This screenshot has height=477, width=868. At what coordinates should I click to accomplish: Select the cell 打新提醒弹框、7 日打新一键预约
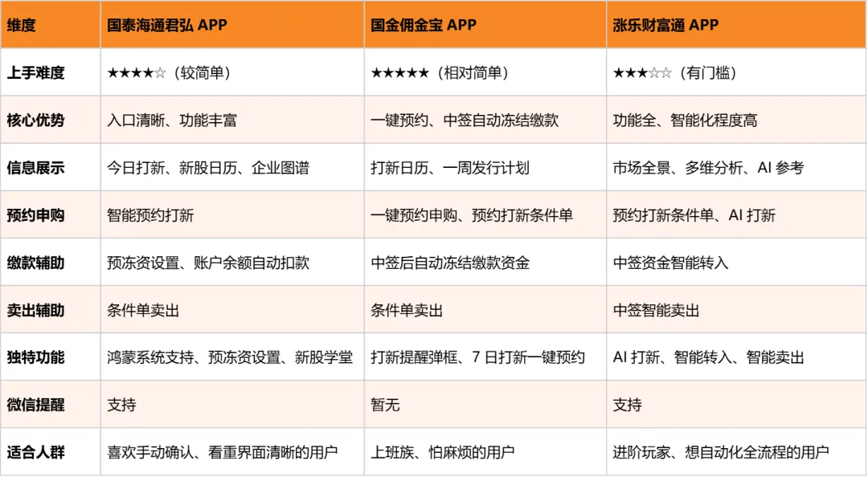[485, 357]
